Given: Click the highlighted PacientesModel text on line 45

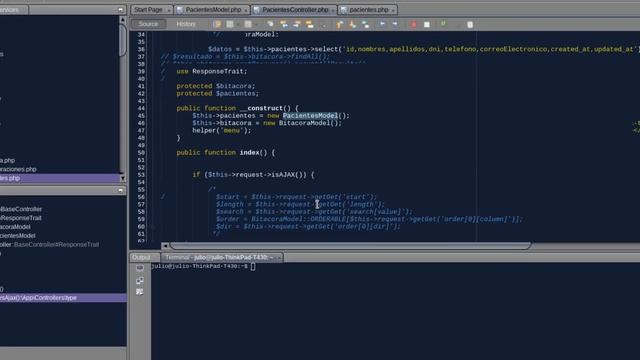Looking at the screenshot, I should 310,116.
